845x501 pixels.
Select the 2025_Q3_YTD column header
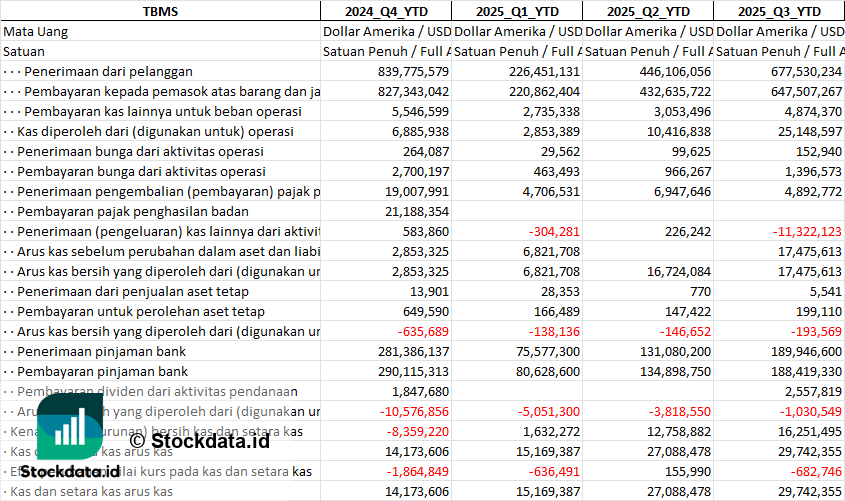[779, 11]
